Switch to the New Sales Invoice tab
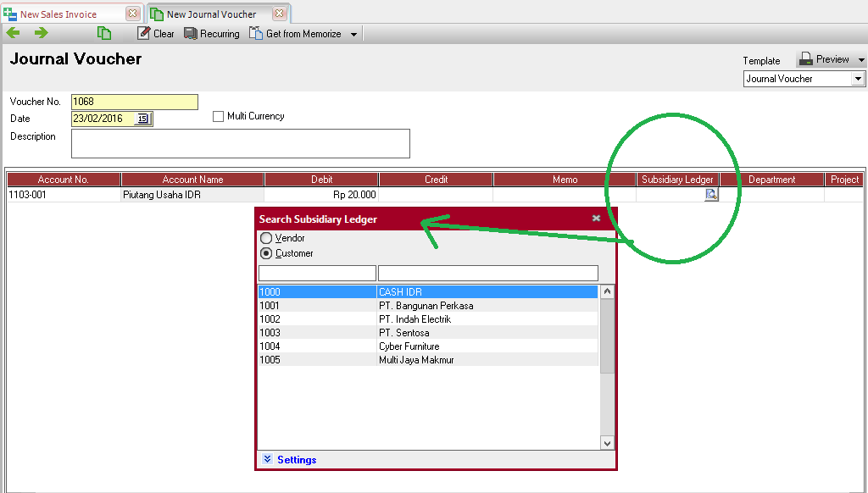868x493 pixels. [59, 14]
